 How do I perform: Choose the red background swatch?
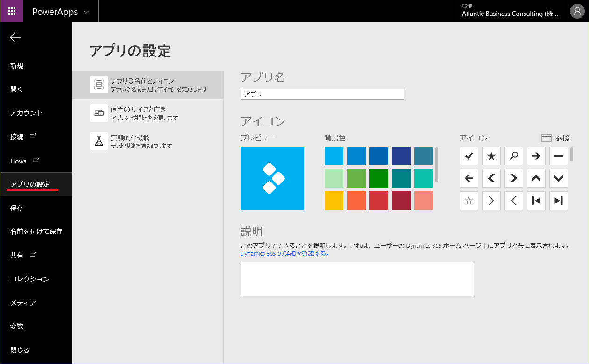379,201
